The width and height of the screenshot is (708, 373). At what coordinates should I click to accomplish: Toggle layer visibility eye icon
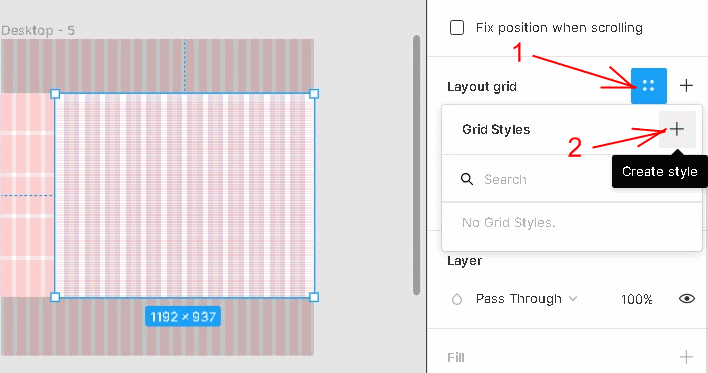pyautogui.click(x=687, y=298)
